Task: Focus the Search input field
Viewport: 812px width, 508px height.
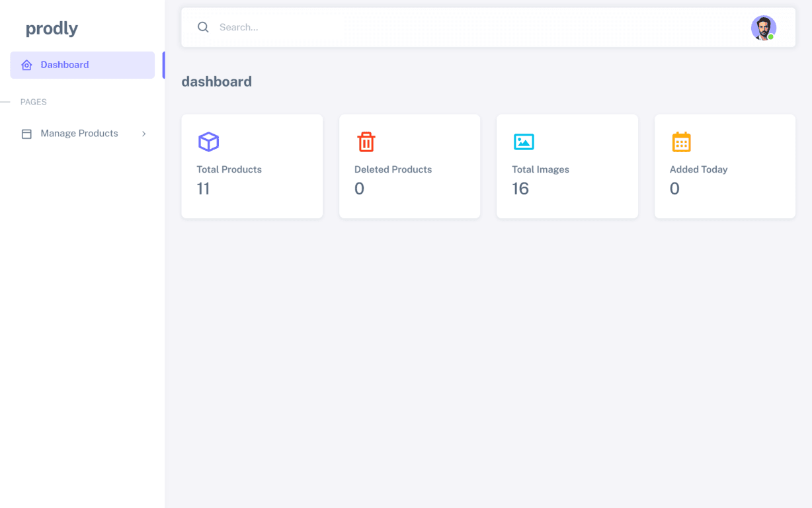Action: pos(463,27)
